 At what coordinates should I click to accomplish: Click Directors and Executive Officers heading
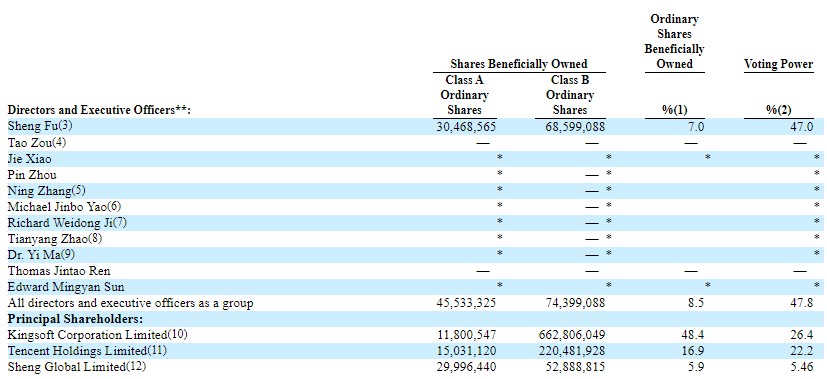pos(99,110)
